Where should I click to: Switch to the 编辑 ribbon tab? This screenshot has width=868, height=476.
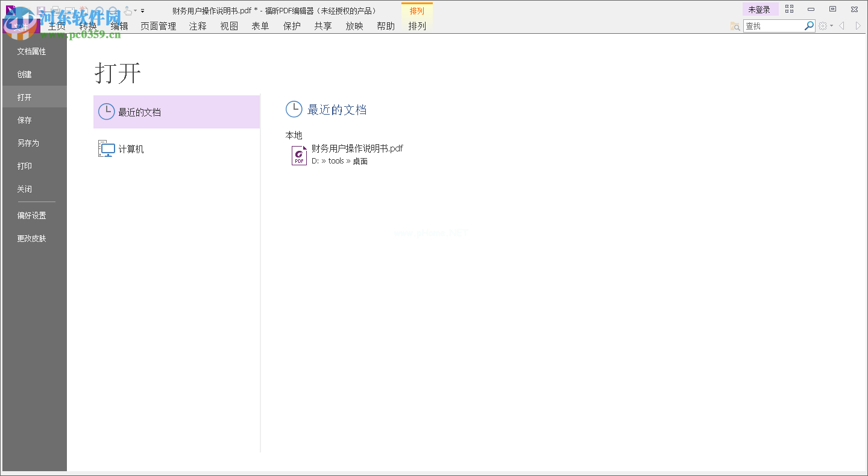click(119, 26)
